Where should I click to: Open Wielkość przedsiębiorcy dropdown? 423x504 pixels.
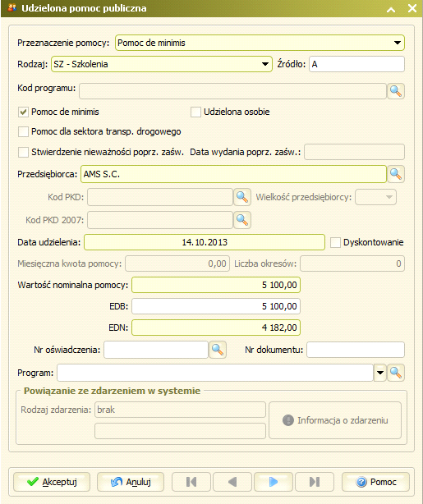pyautogui.click(x=375, y=197)
